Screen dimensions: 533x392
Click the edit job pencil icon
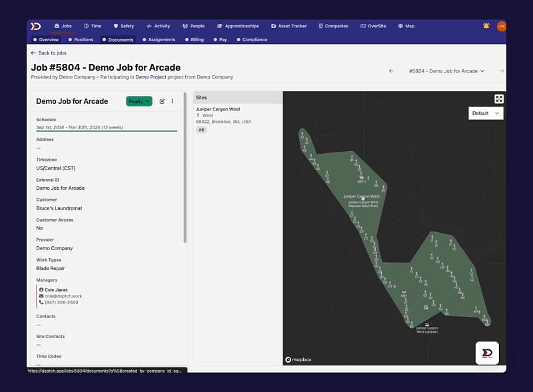point(162,102)
